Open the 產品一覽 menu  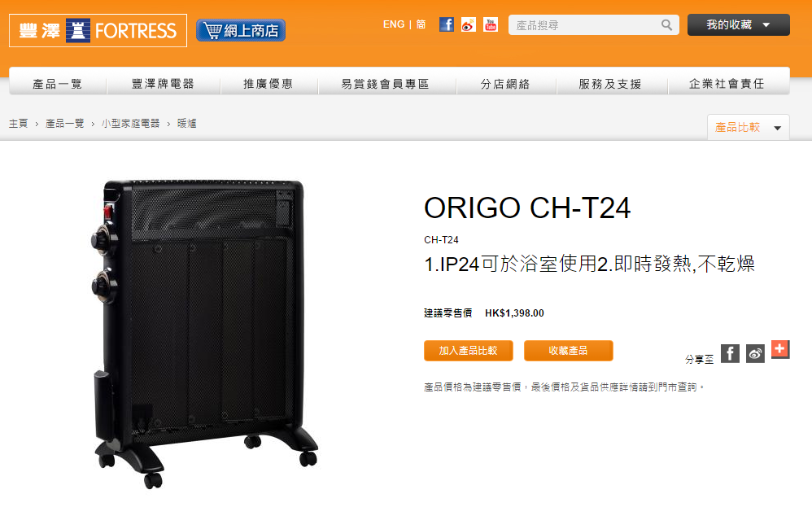coord(58,84)
